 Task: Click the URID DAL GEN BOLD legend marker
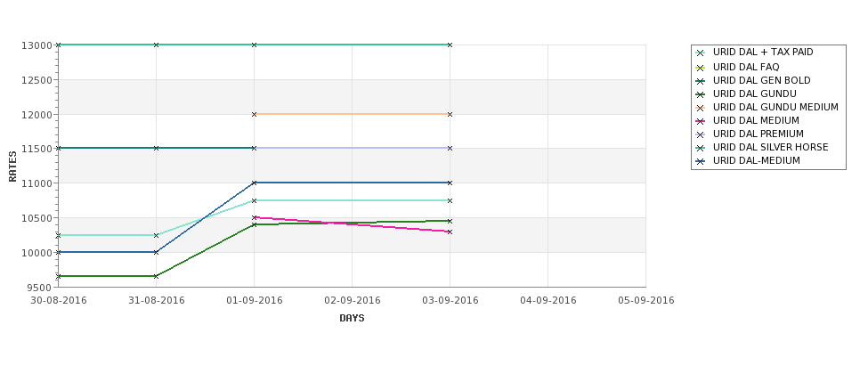click(x=701, y=81)
